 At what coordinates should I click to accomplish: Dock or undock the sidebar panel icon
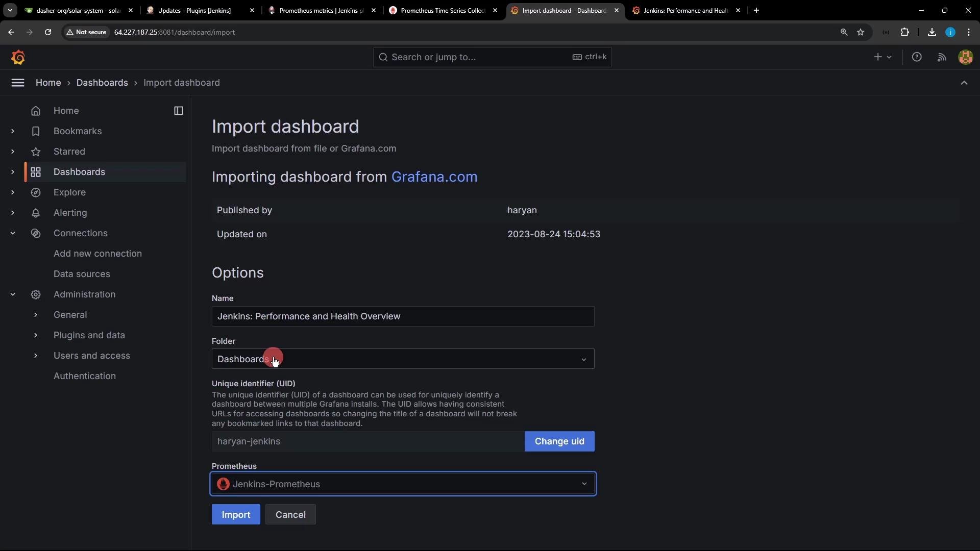pyautogui.click(x=179, y=111)
